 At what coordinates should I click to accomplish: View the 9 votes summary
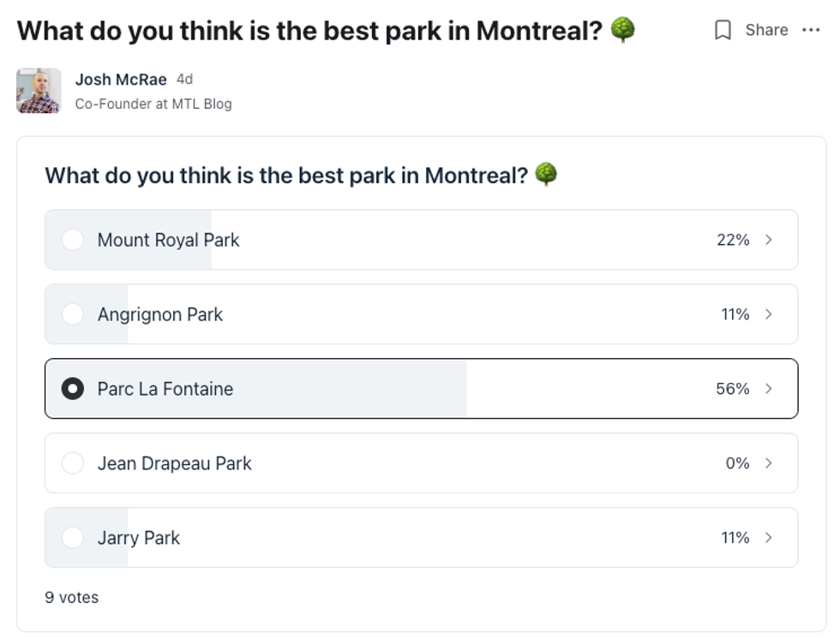(71, 598)
